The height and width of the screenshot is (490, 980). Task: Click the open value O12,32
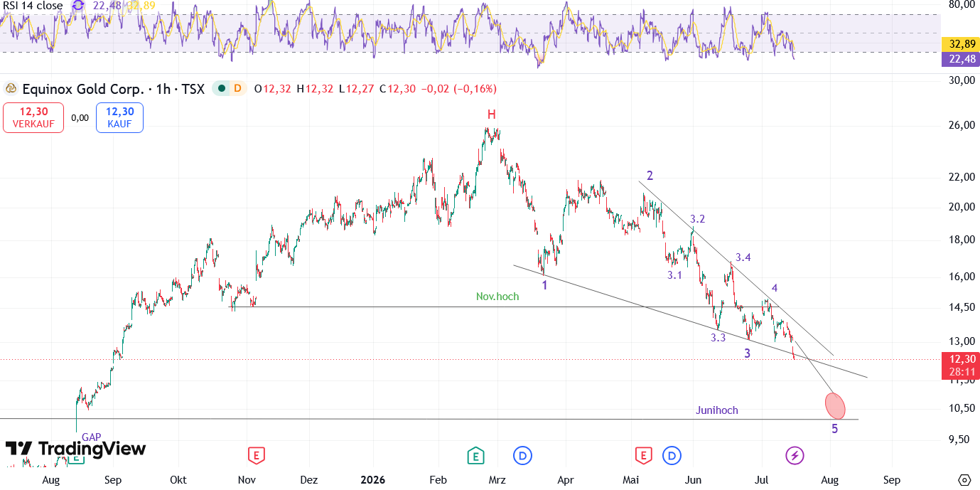(x=273, y=89)
